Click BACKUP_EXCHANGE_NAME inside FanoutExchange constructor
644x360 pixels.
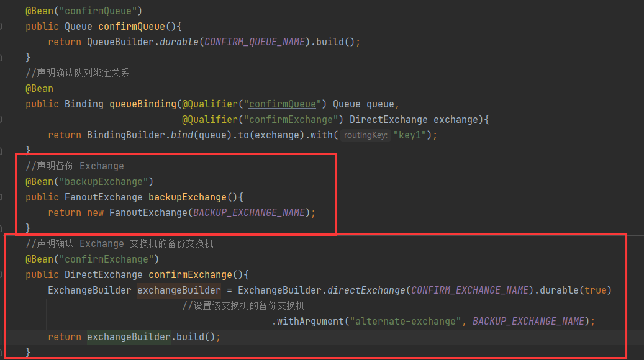coord(249,213)
